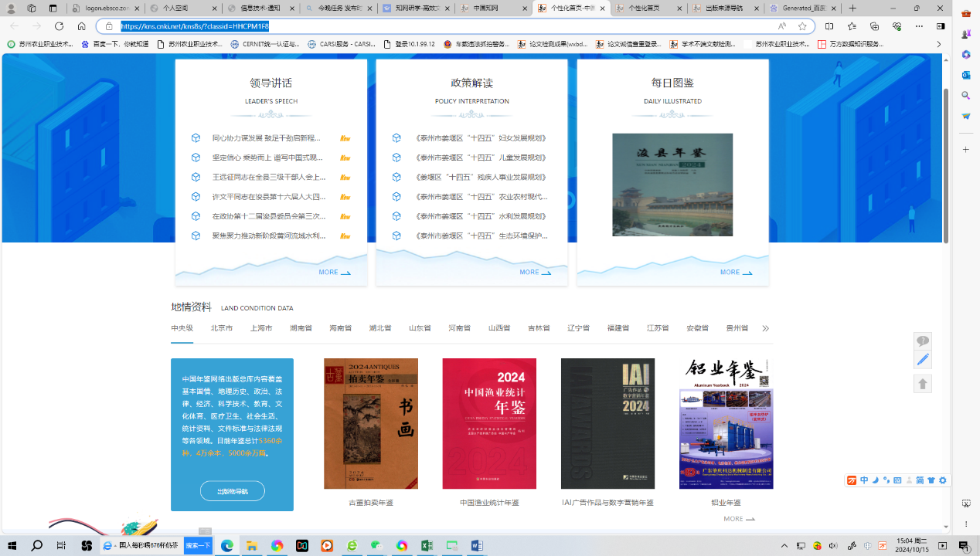Click MORE under 政策解读 panel
This screenshot has width=980, height=556.
[x=535, y=272]
